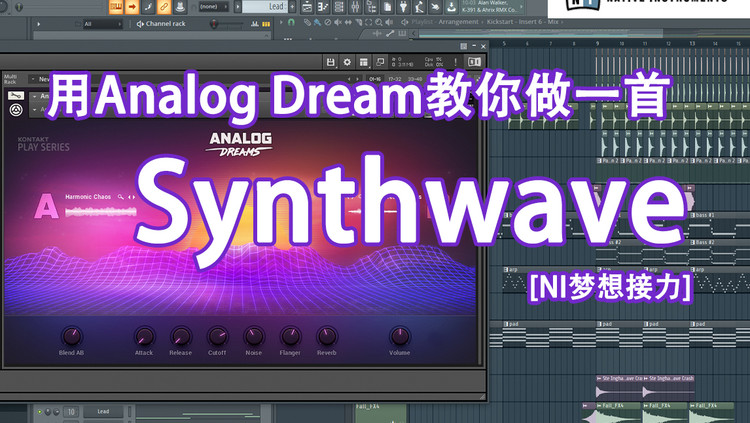The height and width of the screenshot is (423, 750).
Task: Select the 33-48 multi rack page tab
Action: coord(415,79)
